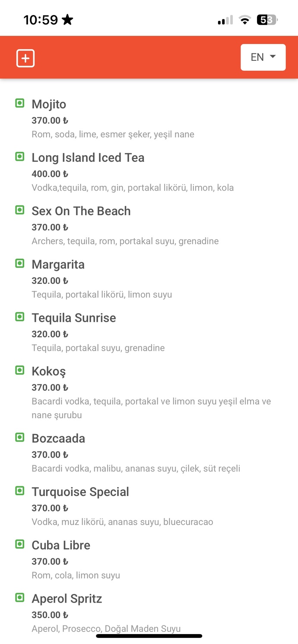
Task: Tap the green marker beside Cuba Libre
Action: (20, 544)
